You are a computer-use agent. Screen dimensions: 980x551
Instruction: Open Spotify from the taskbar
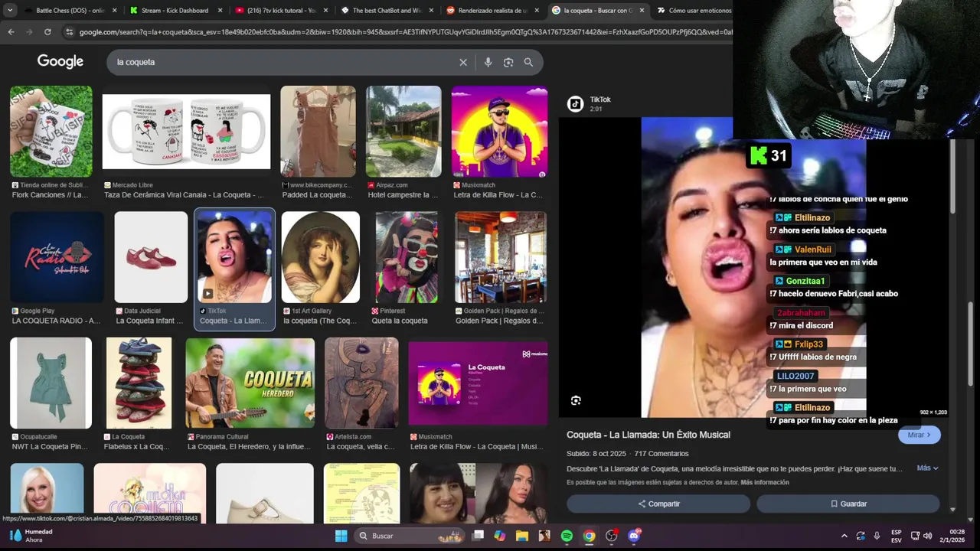click(x=567, y=536)
